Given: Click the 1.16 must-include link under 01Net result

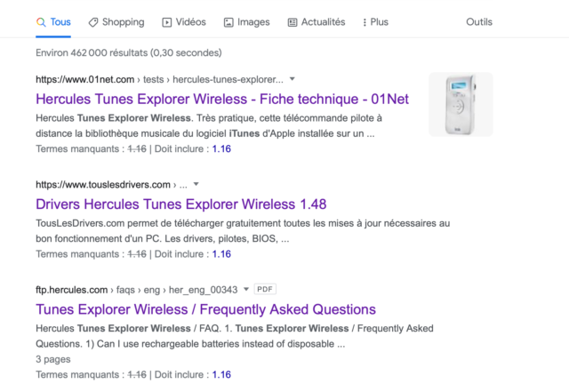Looking at the screenshot, I should pyautogui.click(x=221, y=148).
